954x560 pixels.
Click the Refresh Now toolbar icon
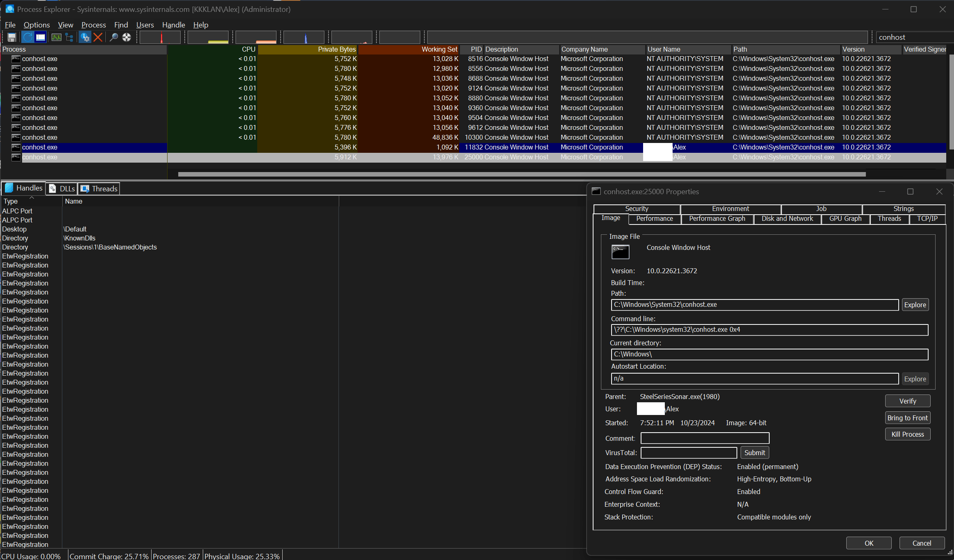click(x=27, y=37)
